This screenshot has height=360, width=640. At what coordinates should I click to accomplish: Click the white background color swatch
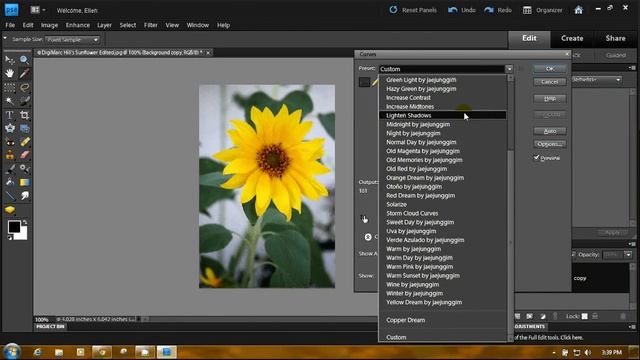point(22,235)
